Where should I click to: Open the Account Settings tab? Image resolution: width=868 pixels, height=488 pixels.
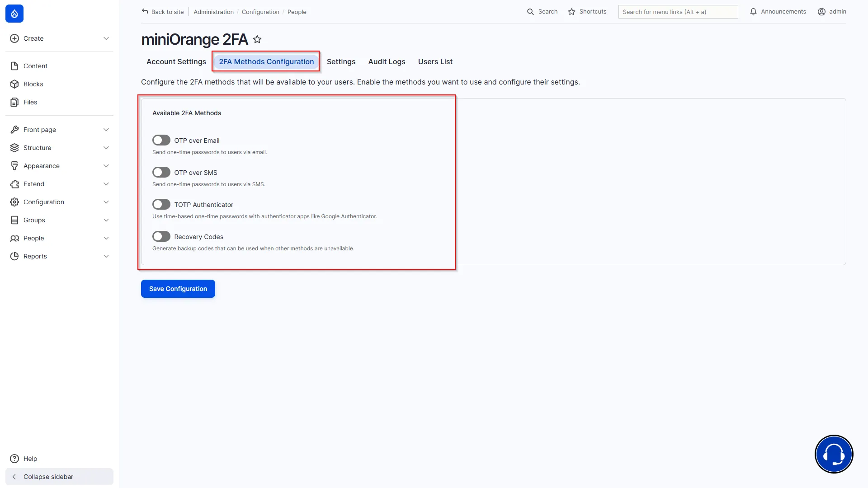pos(176,61)
